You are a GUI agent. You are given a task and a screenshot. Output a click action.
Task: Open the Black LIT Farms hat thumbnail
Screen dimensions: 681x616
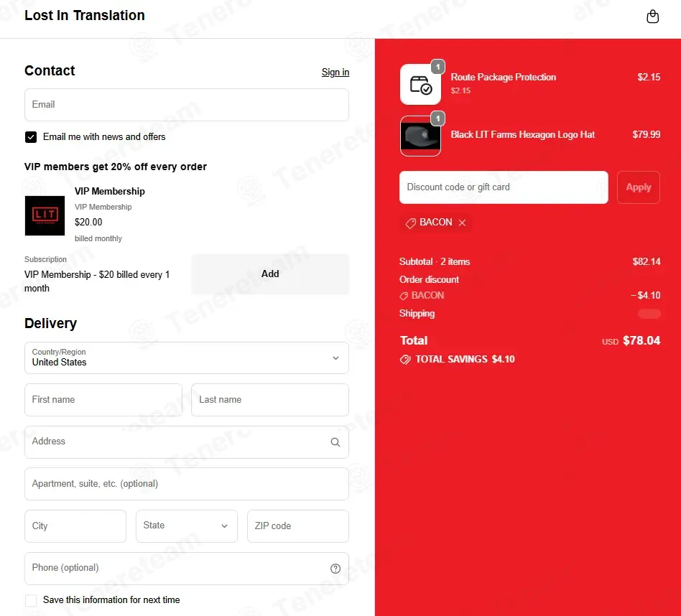click(420, 136)
